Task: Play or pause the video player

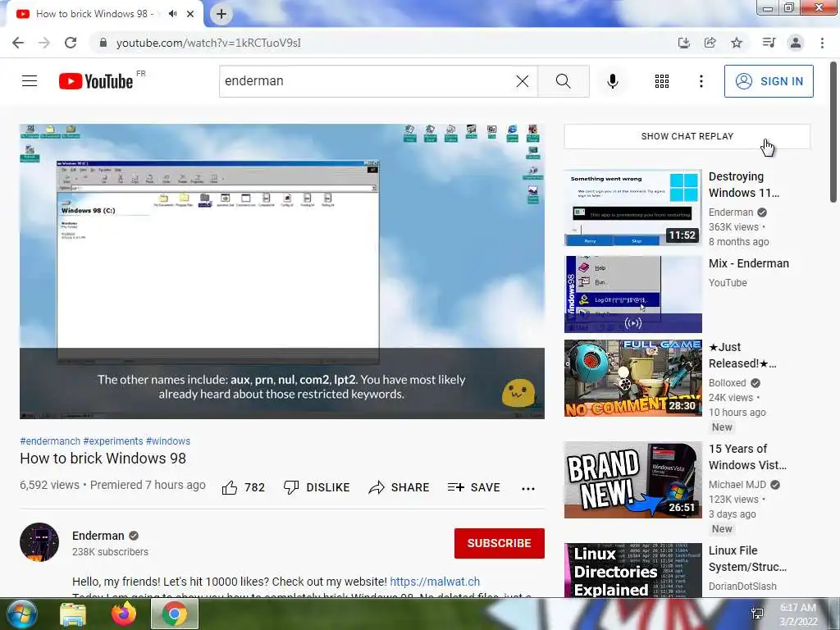Action: (x=282, y=271)
